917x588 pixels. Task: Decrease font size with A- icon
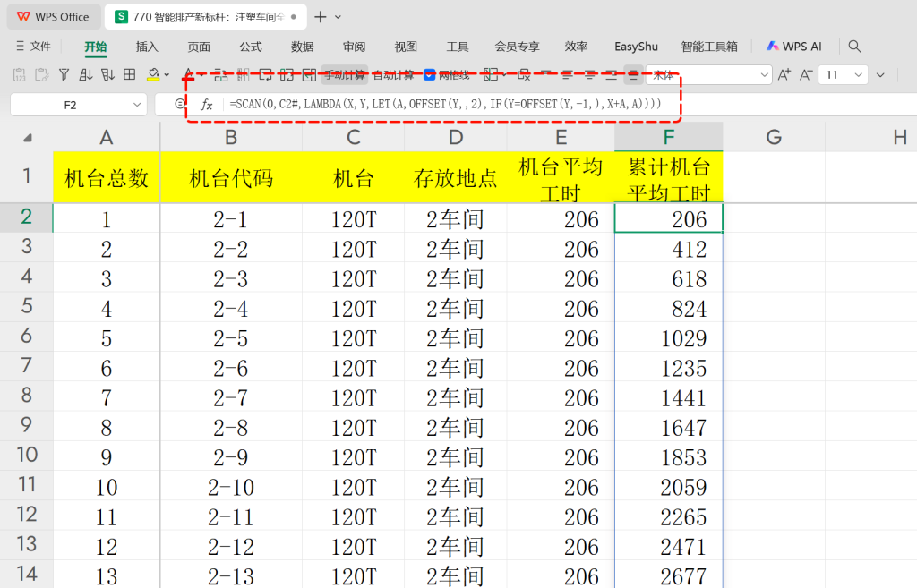(806, 75)
